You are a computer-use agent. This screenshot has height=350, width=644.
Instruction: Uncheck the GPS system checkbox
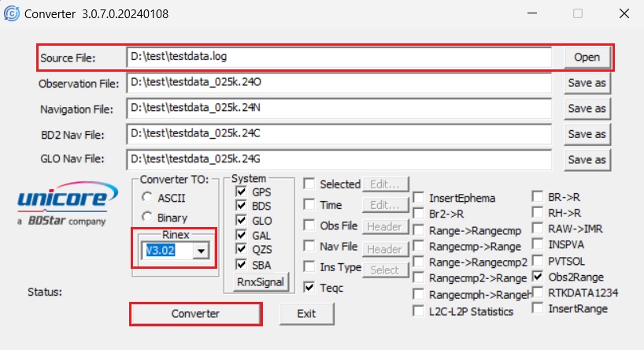(x=240, y=192)
